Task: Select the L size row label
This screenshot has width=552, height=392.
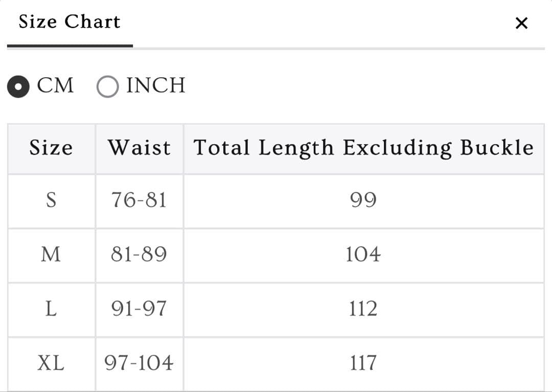Action: pyautogui.click(x=51, y=309)
